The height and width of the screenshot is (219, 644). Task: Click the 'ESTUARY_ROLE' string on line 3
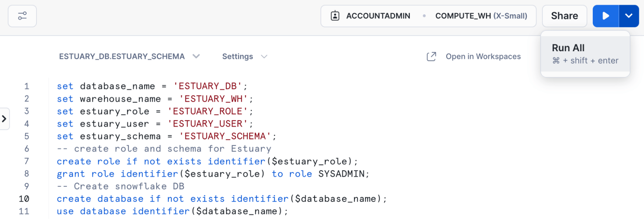(208, 111)
